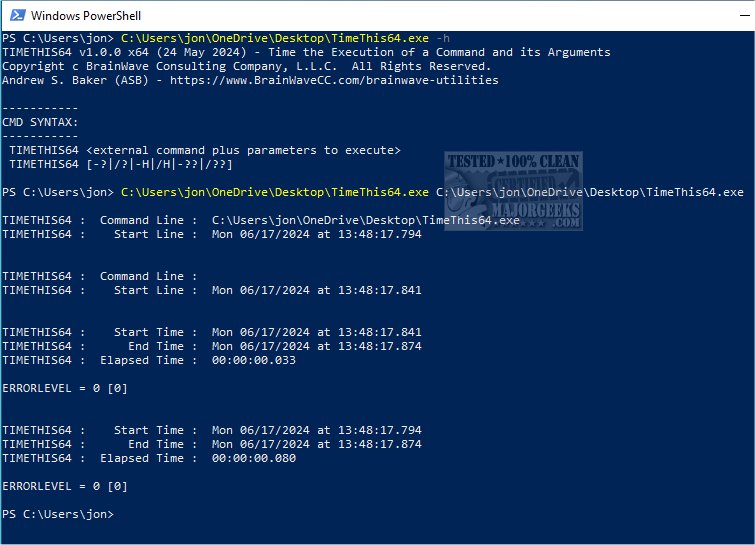Click the PowerShell icon in the title bar

[15, 16]
